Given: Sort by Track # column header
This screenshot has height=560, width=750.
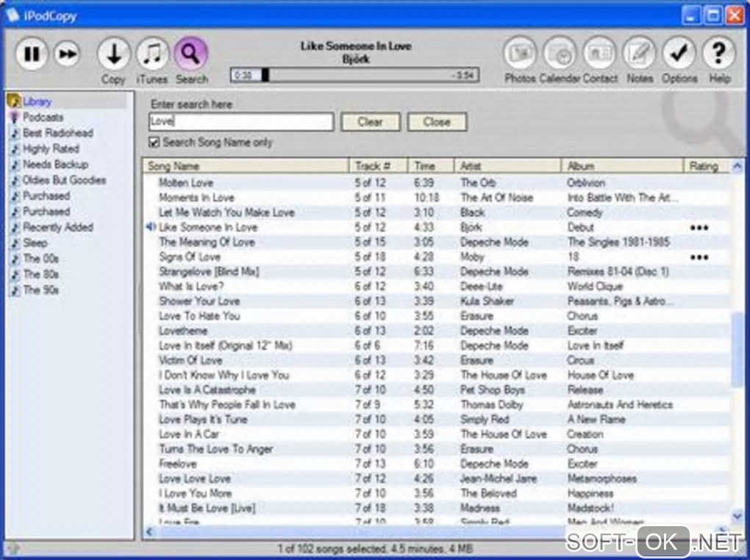Looking at the screenshot, I should (379, 166).
